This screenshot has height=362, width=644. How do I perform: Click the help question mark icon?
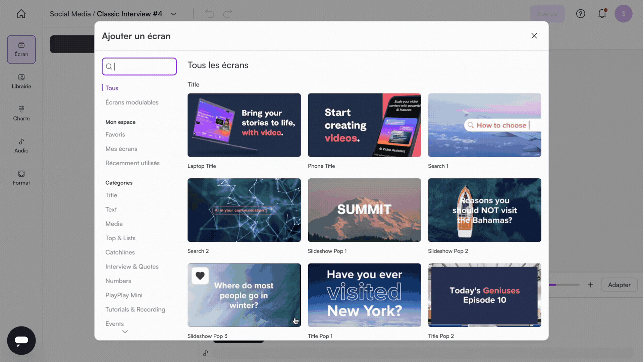(x=580, y=14)
